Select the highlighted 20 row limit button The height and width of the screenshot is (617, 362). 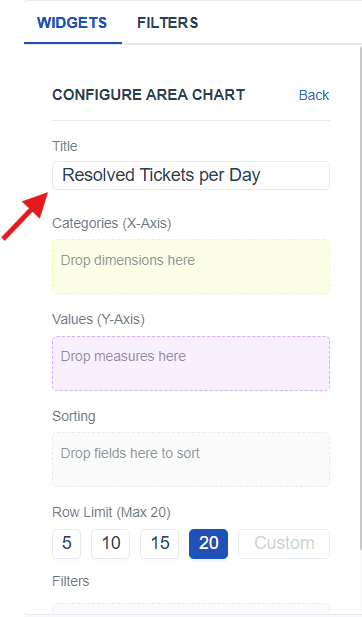(x=209, y=544)
